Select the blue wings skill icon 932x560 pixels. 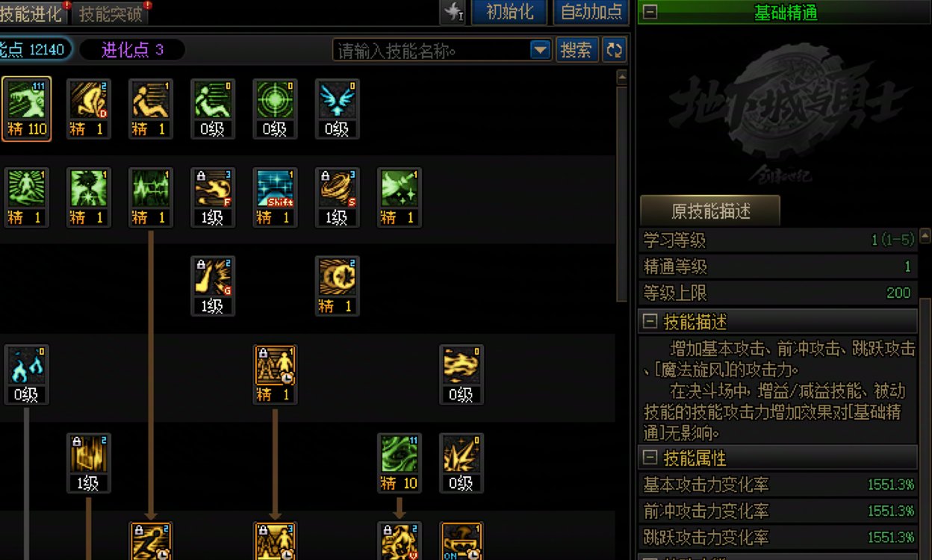point(337,109)
